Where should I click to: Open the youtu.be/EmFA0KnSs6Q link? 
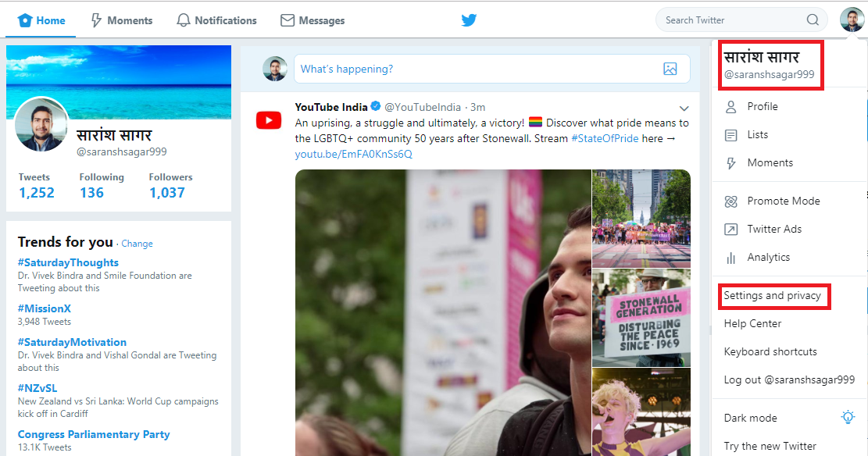(x=354, y=154)
